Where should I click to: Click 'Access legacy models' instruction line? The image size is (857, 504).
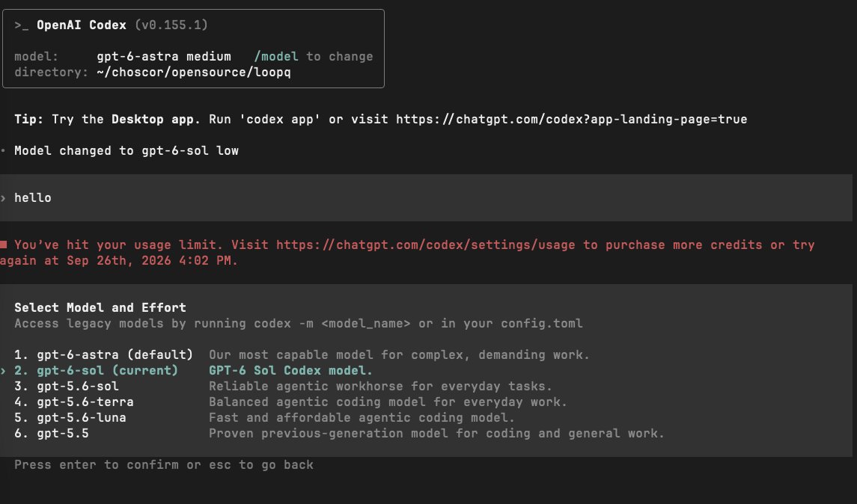tap(299, 324)
